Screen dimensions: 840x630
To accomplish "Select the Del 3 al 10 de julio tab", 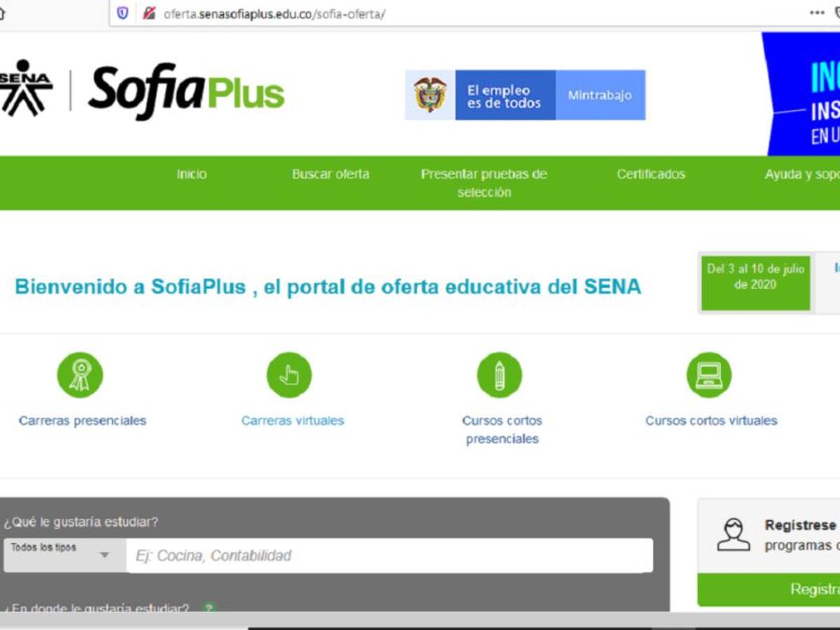I will click(x=756, y=283).
